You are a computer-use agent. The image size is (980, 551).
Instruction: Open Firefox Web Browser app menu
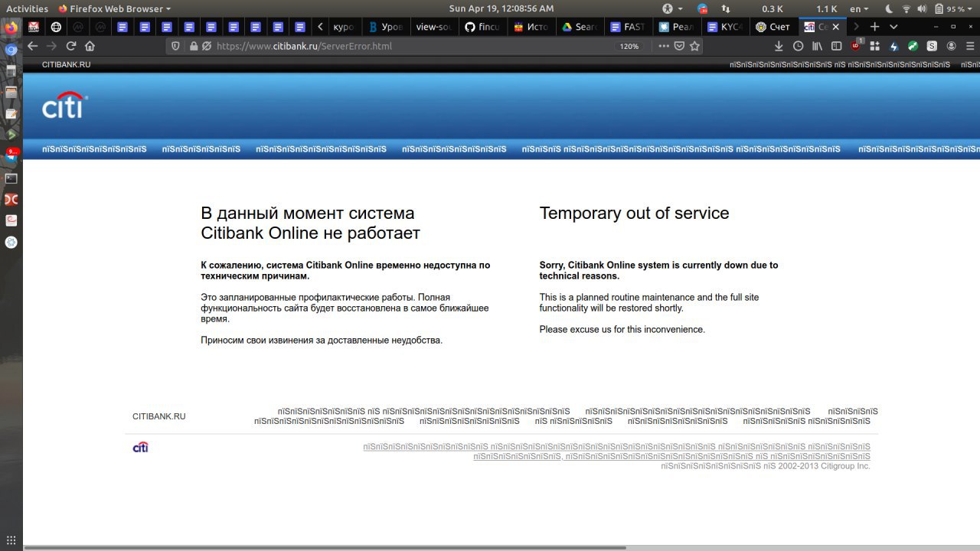(115, 8)
